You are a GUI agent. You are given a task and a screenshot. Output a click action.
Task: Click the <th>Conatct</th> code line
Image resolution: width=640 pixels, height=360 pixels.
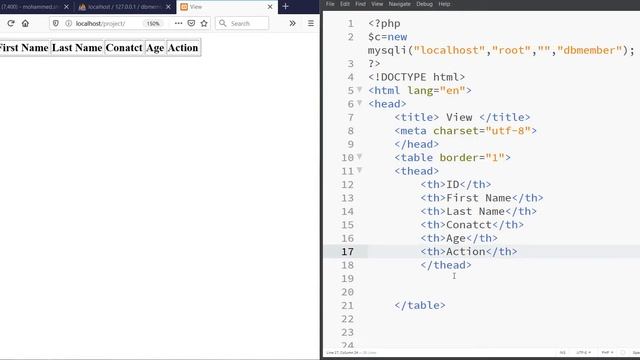tap(472, 225)
